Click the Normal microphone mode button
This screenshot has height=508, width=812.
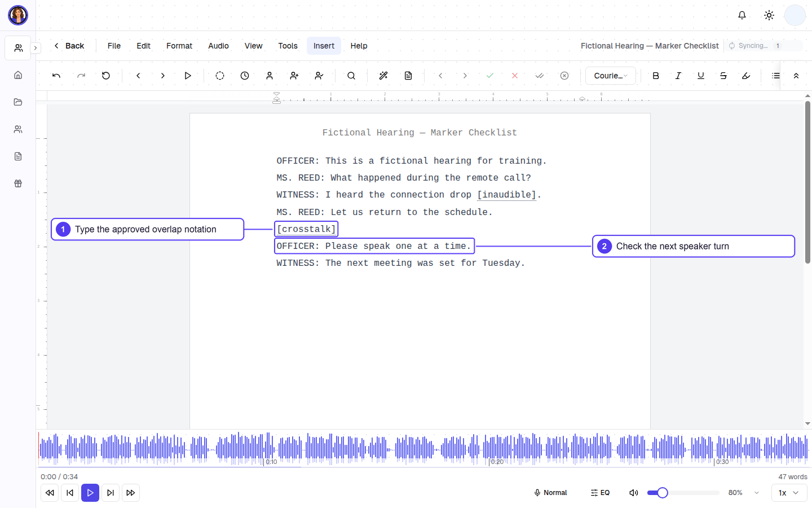coord(550,493)
